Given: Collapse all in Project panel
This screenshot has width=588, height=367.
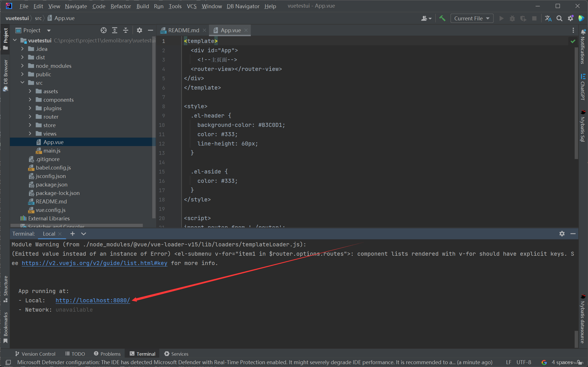Looking at the screenshot, I should pos(126,30).
